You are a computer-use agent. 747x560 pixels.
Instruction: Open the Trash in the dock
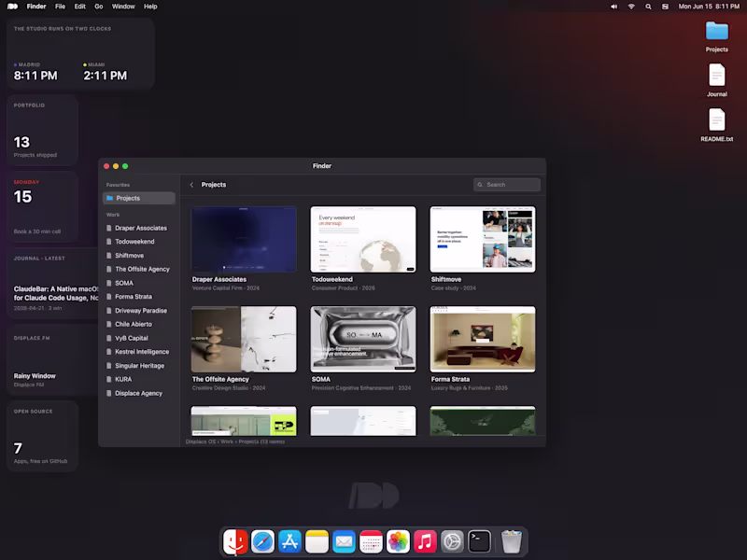pos(512,542)
